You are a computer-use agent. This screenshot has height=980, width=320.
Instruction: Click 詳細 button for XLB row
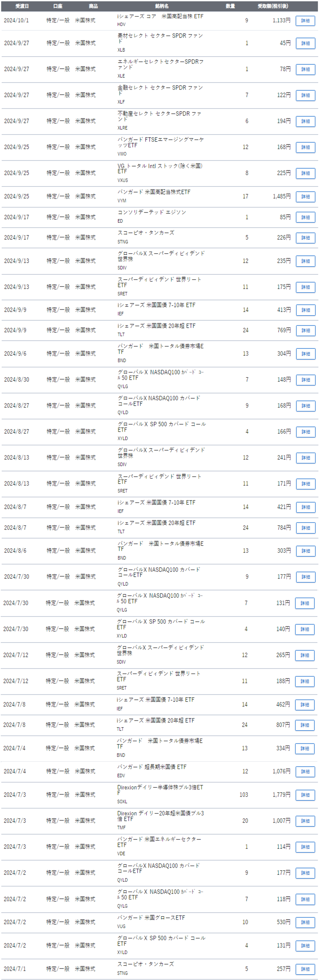(x=305, y=43)
